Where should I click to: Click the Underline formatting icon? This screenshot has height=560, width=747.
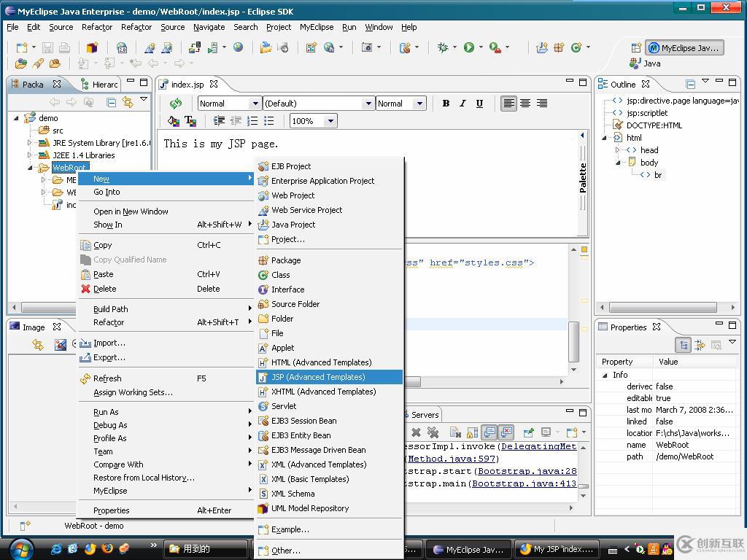click(x=479, y=104)
